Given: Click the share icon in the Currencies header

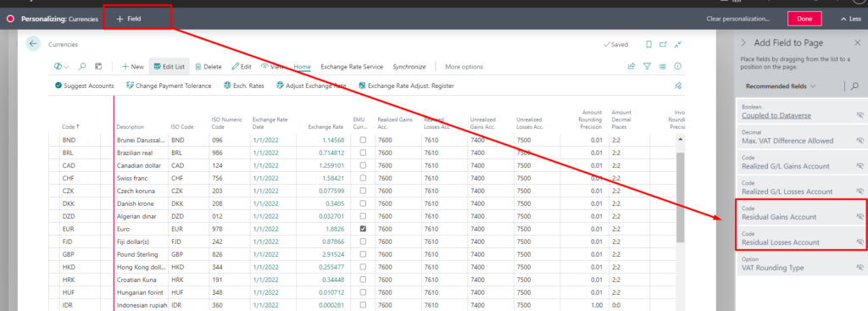Looking at the screenshot, I should coord(631,66).
